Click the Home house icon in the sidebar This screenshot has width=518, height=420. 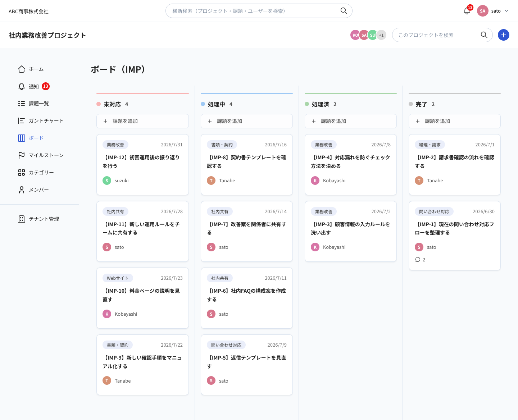(22, 69)
